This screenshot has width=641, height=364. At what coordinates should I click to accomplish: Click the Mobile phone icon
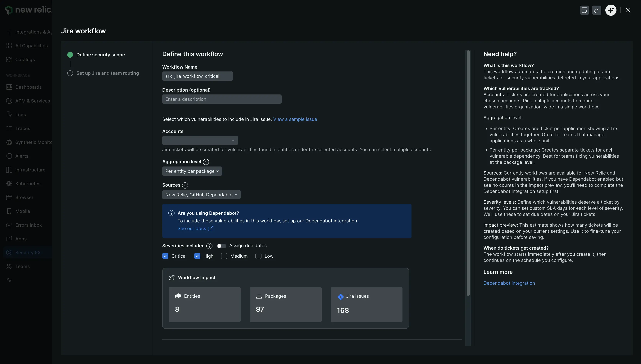pyautogui.click(x=9, y=211)
